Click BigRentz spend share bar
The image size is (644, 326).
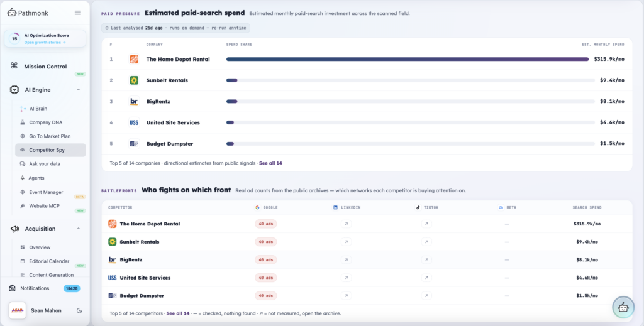click(410, 101)
